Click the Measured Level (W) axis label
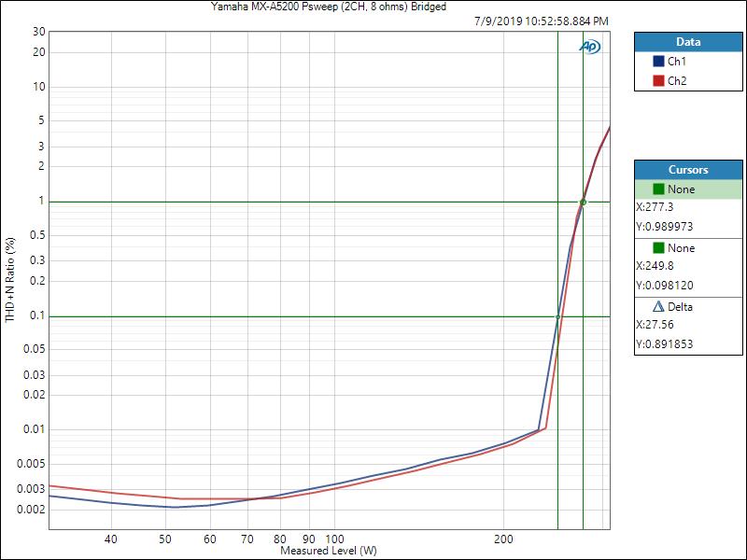Screen dimensions: 747x560 [329, 552]
